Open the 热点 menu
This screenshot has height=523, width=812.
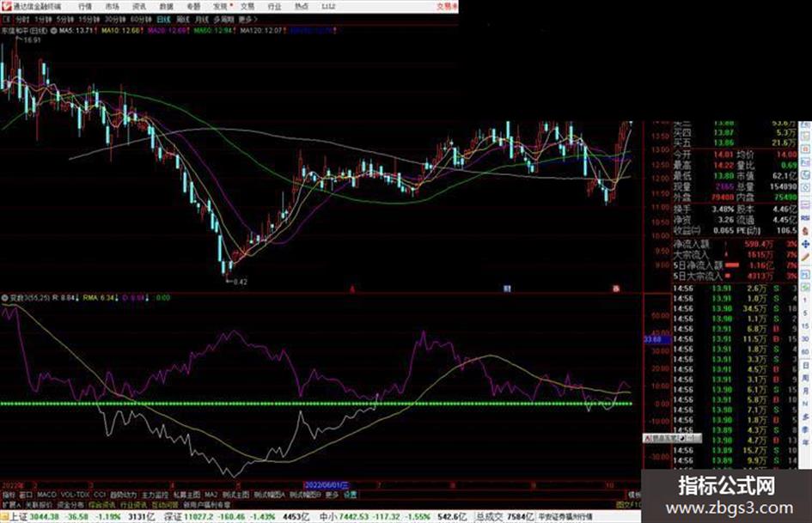click(x=302, y=6)
